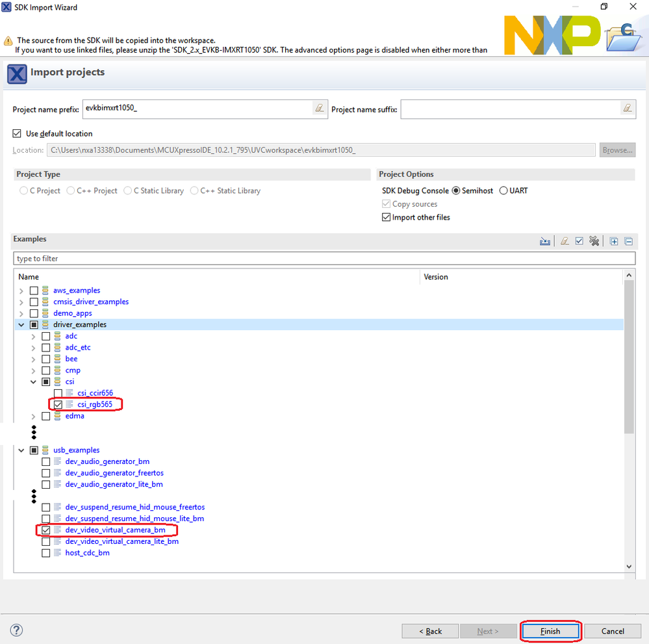Clear the project name prefix with eraser icon

pyautogui.click(x=320, y=108)
